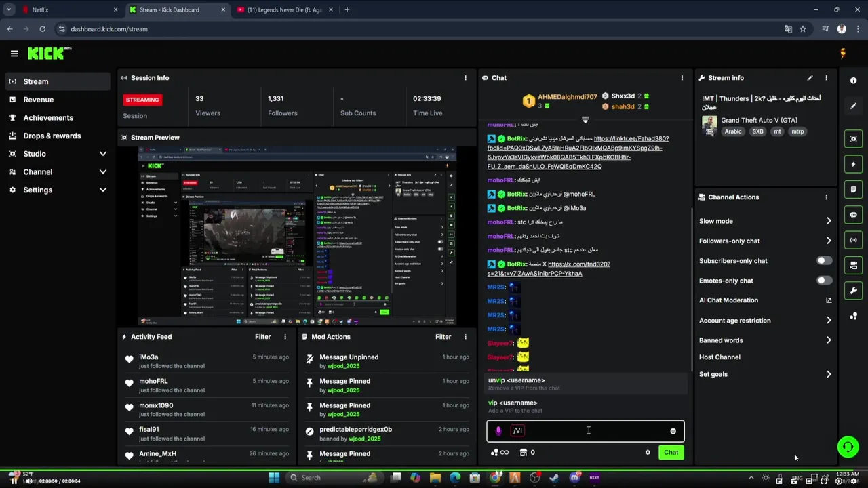
Task: Open Mod Actions options menu
Action: click(x=465, y=337)
